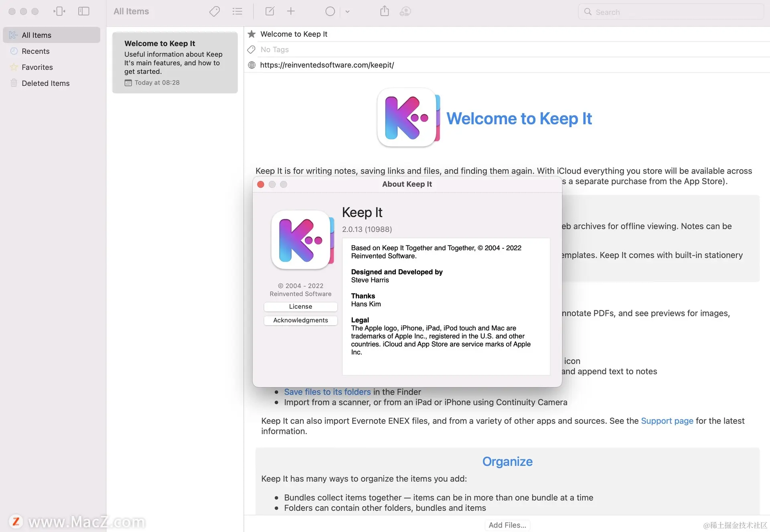Click the Acknowledgments button
Viewport: 770px width, 532px height.
tap(300, 320)
